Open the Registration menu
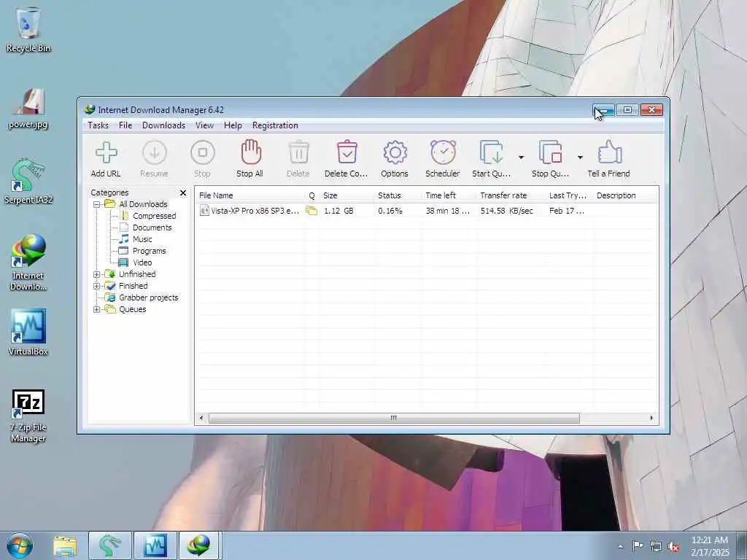The width and height of the screenshot is (747, 560). [275, 125]
